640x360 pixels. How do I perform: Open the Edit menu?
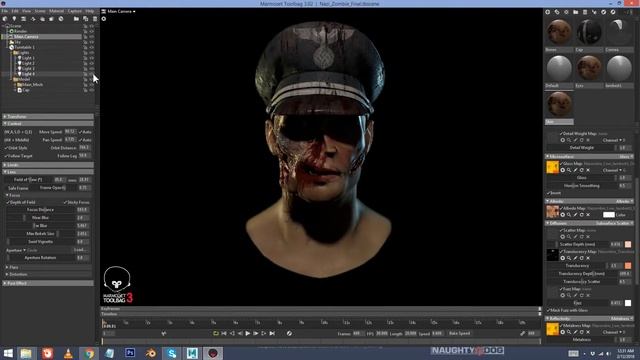point(15,11)
